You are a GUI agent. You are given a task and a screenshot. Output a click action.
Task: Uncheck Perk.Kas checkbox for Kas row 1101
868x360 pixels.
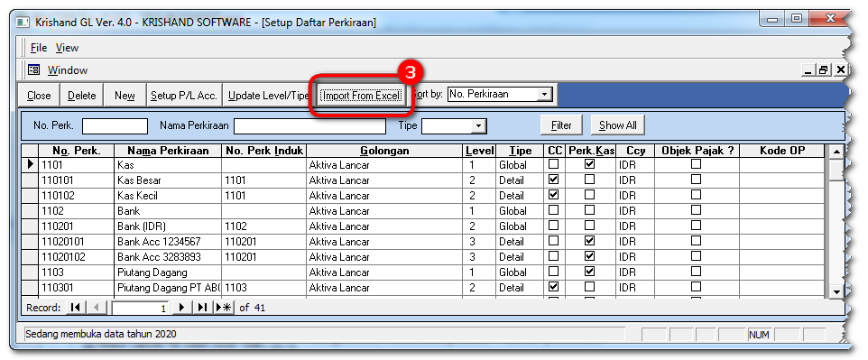[589, 164]
